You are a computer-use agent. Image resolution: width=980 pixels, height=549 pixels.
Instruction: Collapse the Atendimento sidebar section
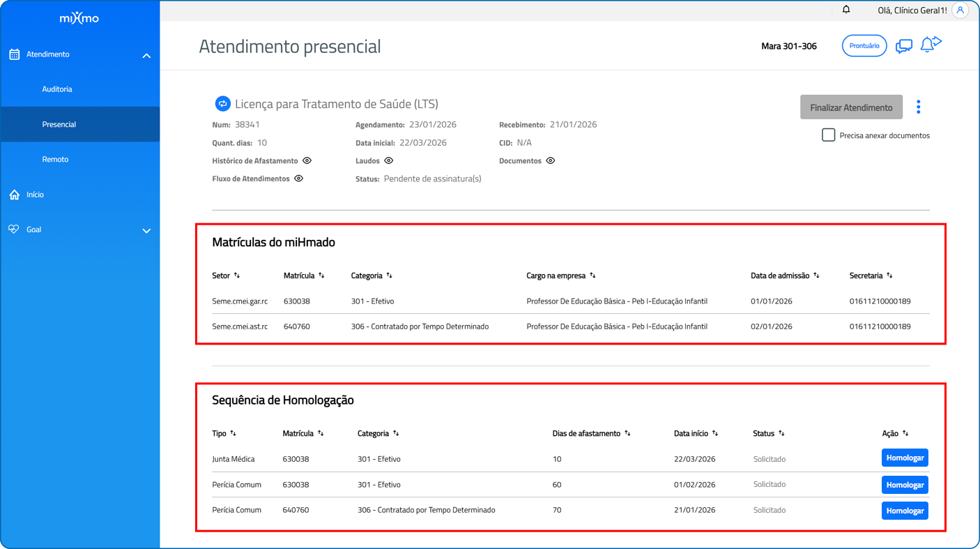(x=146, y=55)
